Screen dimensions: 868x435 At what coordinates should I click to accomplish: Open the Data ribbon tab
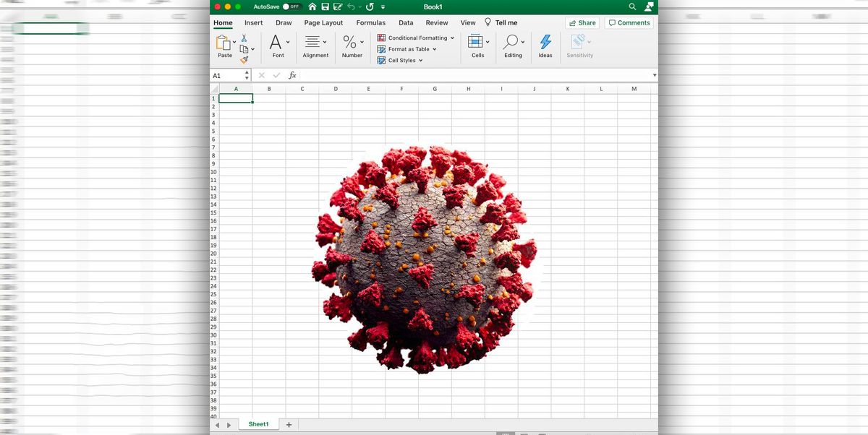(405, 22)
